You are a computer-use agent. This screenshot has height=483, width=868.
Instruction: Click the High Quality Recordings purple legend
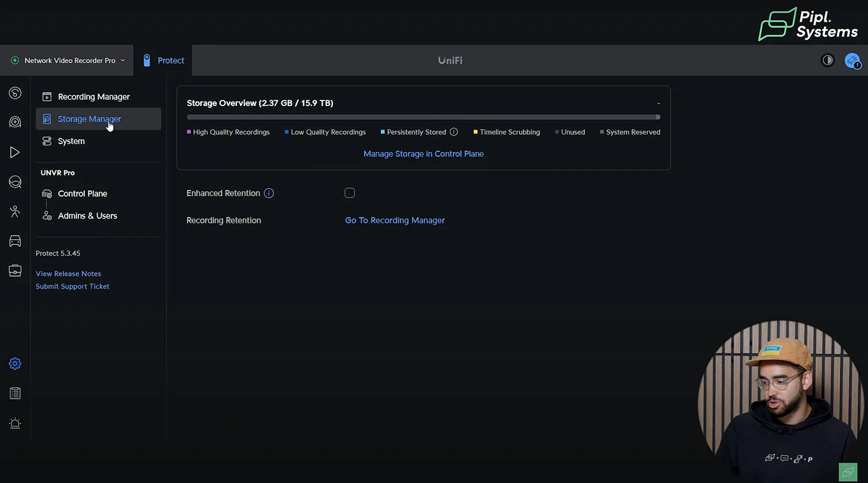[x=228, y=132]
